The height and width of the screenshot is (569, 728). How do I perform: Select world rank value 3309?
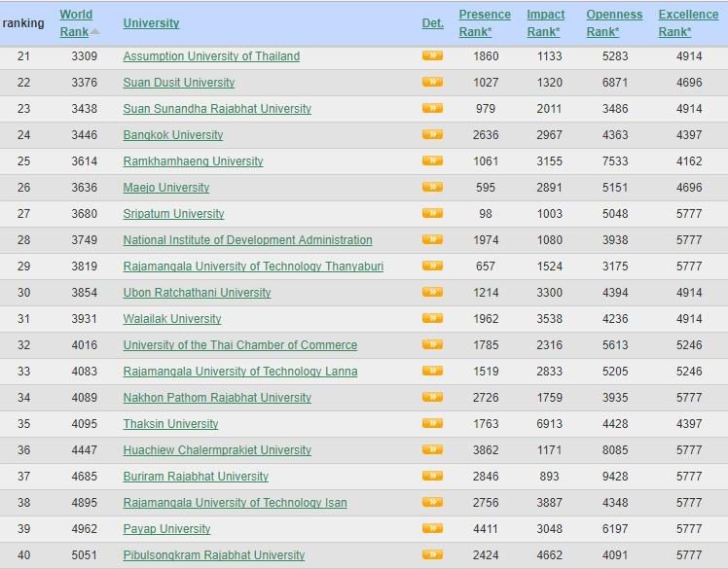pyautogui.click(x=84, y=56)
